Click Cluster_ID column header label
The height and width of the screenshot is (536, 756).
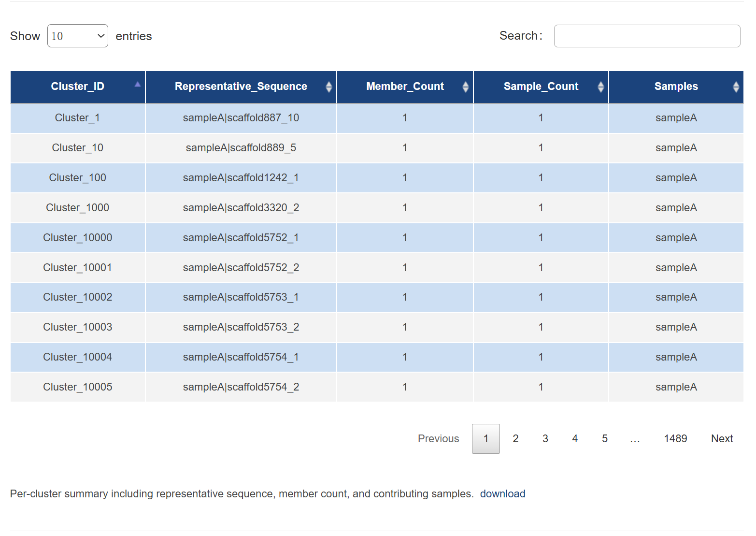pyautogui.click(x=78, y=87)
